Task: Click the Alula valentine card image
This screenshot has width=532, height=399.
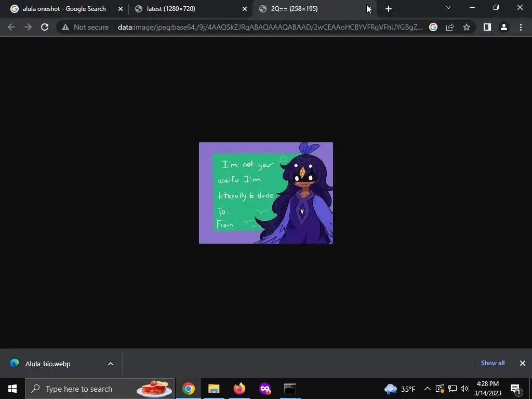Action: point(266,193)
